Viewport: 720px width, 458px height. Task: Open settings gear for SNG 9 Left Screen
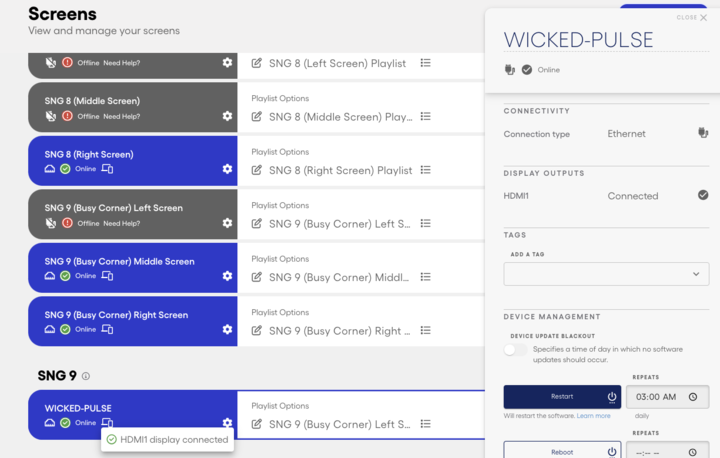(x=227, y=223)
